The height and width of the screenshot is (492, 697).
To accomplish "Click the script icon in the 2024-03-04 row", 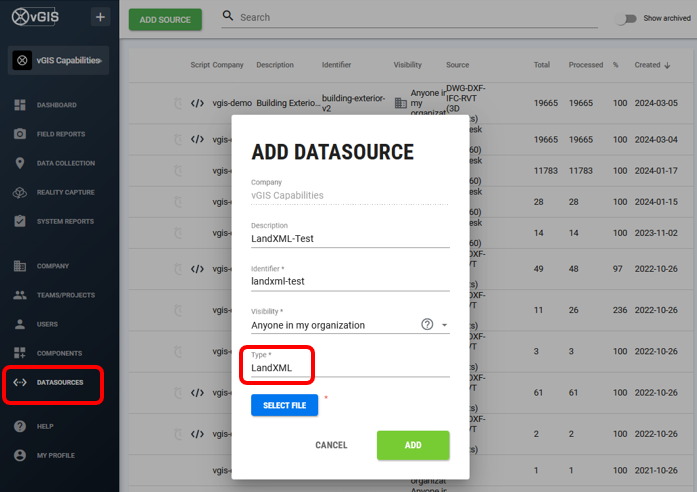I will [x=197, y=140].
